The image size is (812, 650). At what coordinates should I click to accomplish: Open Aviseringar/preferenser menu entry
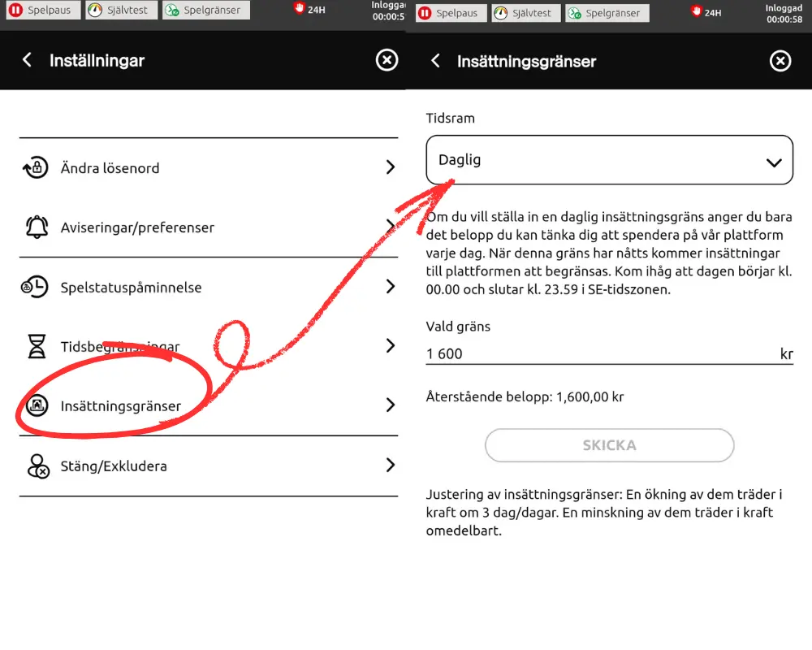pyautogui.click(x=209, y=227)
